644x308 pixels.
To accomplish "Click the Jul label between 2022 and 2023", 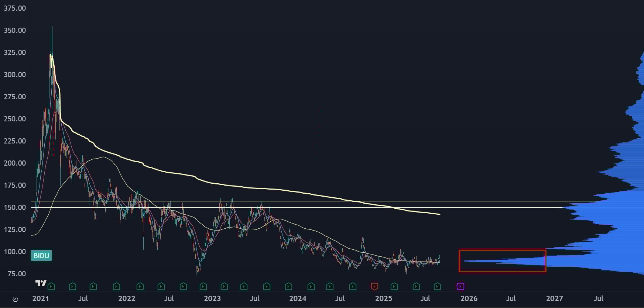I will (169, 298).
